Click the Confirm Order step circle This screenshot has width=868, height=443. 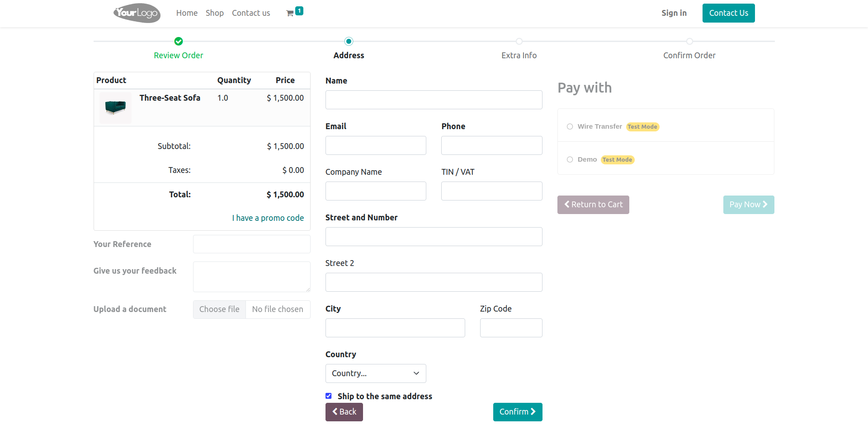[689, 42]
